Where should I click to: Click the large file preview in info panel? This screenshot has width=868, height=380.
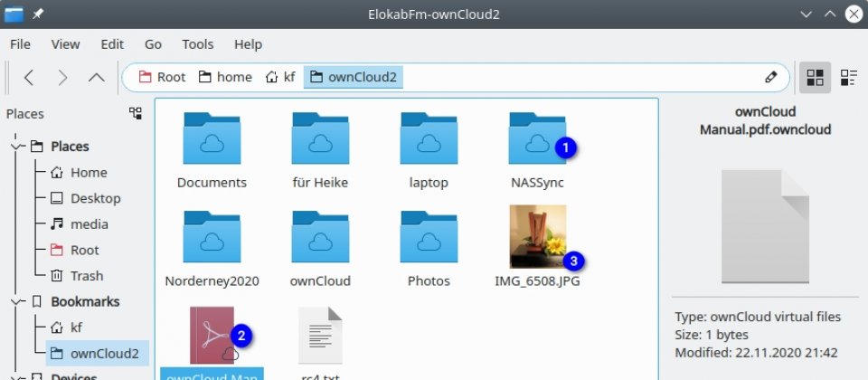(766, 226)
